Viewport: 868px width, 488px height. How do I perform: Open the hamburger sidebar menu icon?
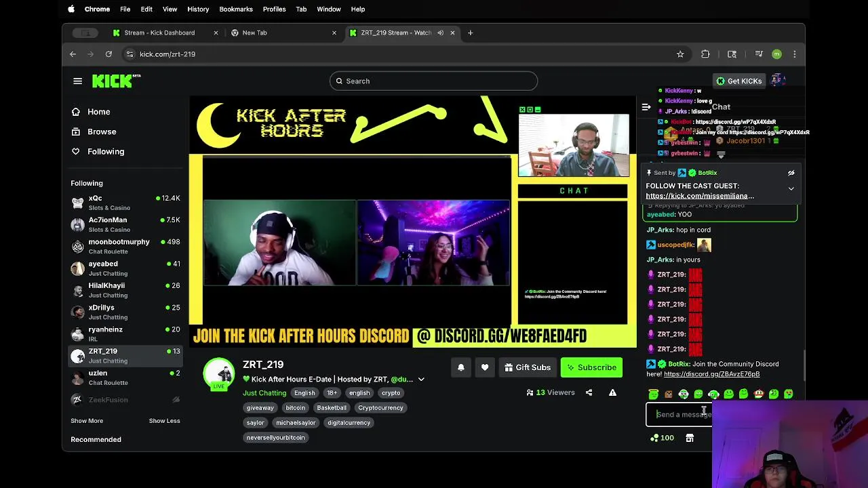[77, 81]
